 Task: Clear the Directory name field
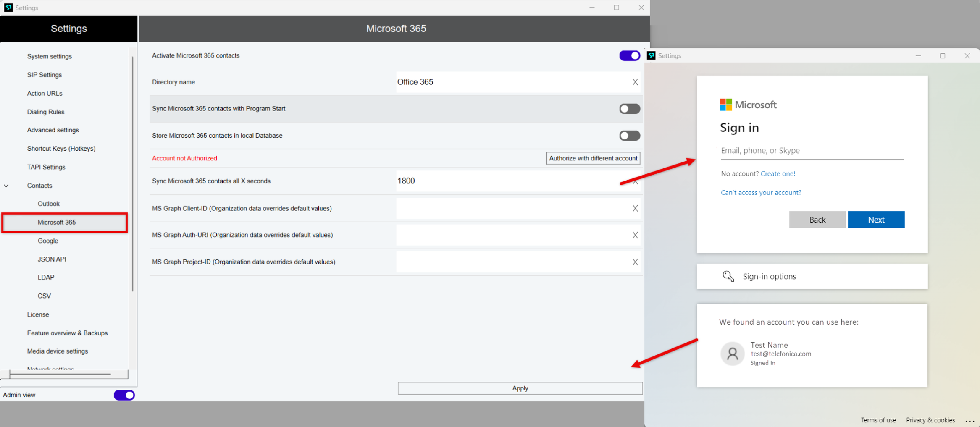[x=635, y=82]
